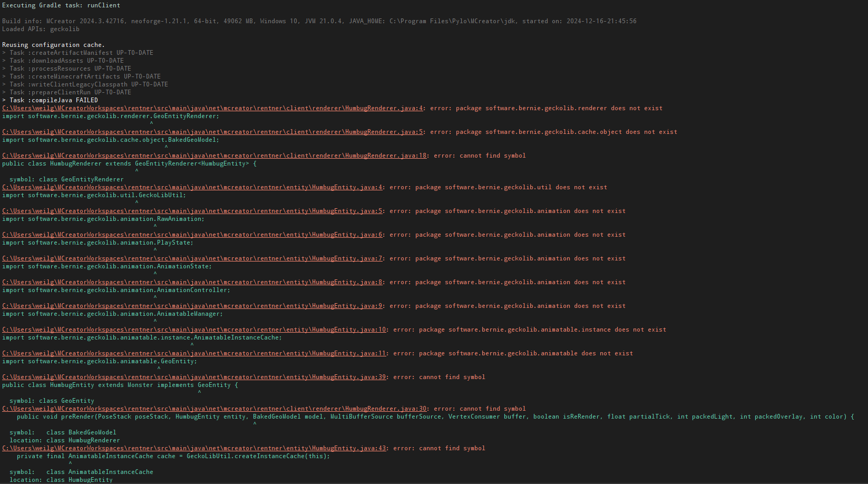Click the ':downloadAssets UP-TO-DATE' task line
The width and height of the screenshot is (868, 484).
63,61
